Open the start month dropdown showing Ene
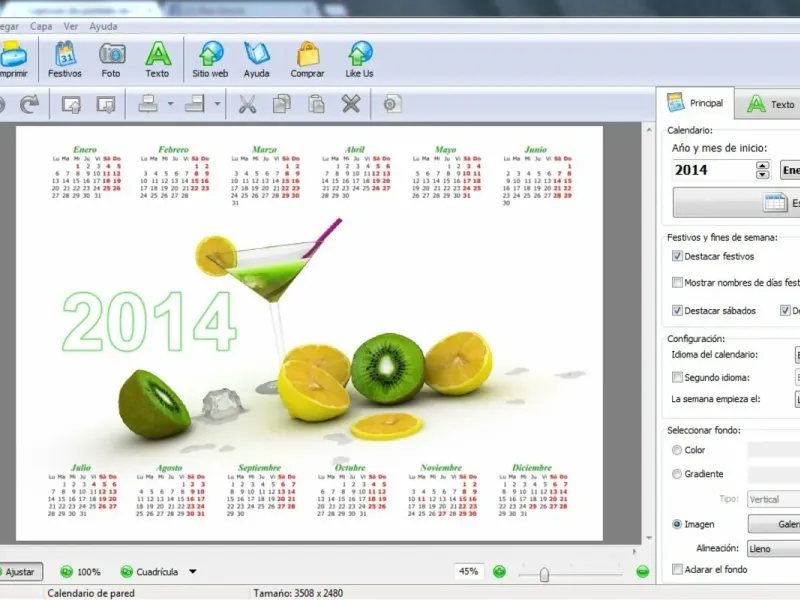800x600 pixels. pyautogui.click(x=790, y=170)
